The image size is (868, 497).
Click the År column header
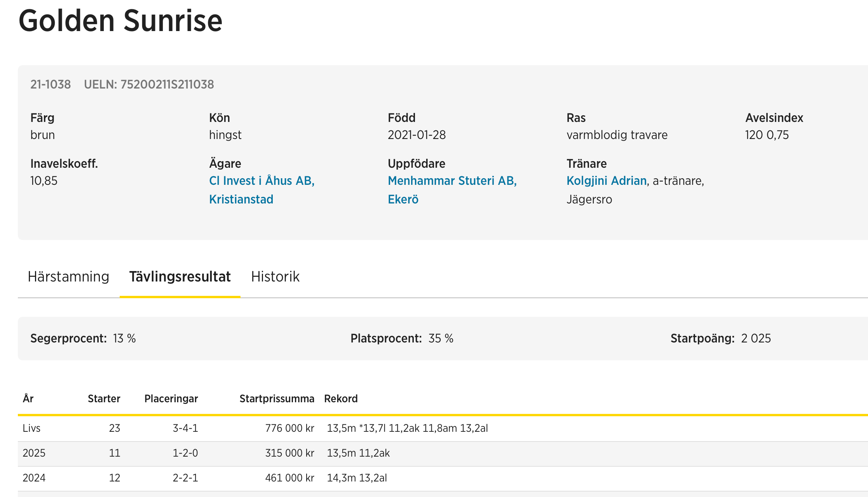tap(28, 399)
